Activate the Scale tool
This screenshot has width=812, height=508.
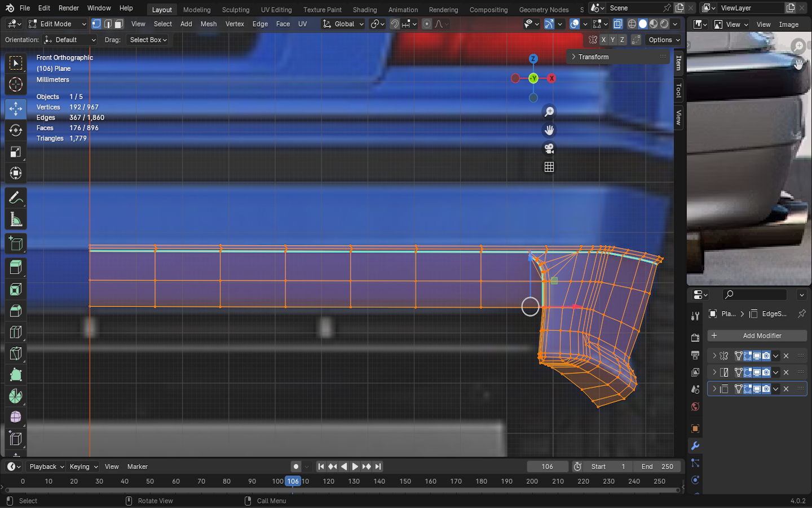pyautogui.click(x=16, y=152)
